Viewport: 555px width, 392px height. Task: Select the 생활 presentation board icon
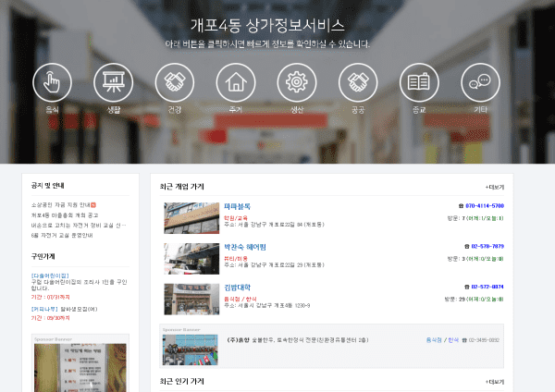click(113, 82)
